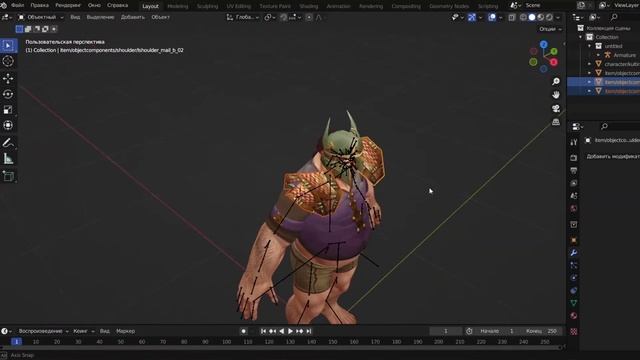
Task: Collapse the untitled item in outliner
Action: [x=589, y=46]
